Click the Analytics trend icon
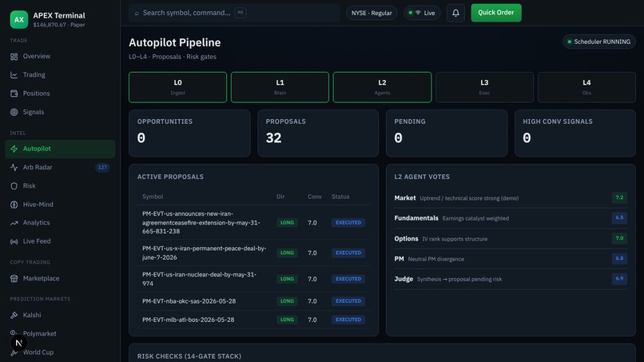The height and width of the screenshot is (362, 644). point(14,223)
